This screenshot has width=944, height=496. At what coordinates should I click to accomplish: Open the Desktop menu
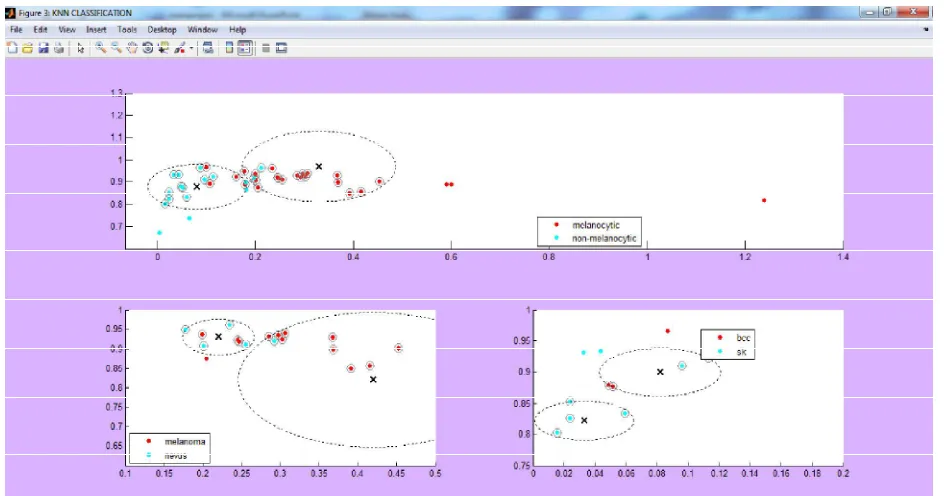pyautogui.click(x=162, y=29)
